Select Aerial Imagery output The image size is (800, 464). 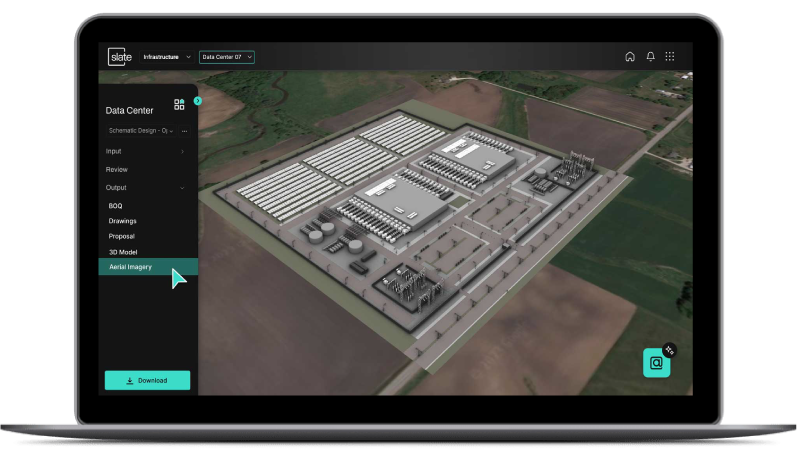[148, 266]
